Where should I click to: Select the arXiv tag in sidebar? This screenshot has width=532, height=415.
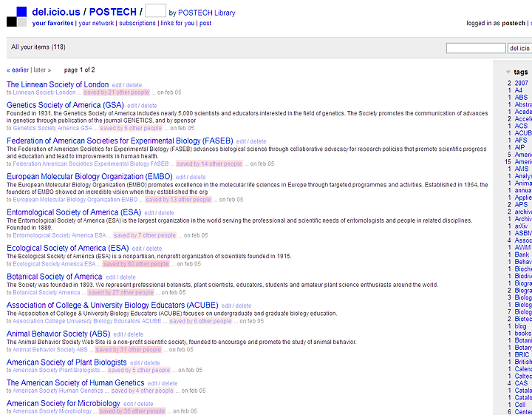click(521, 226)
